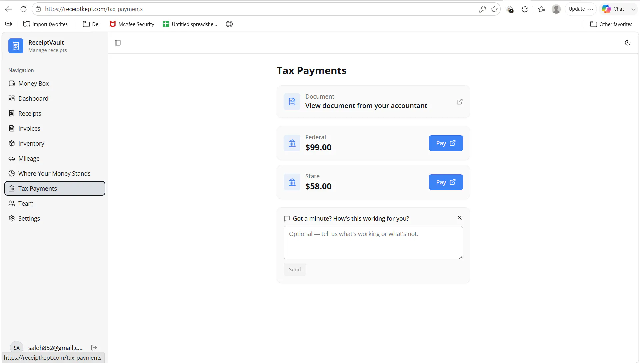Screen dimensions: 640x364
Task: Open the Copilot Chat button
Action: coord(613,9)
